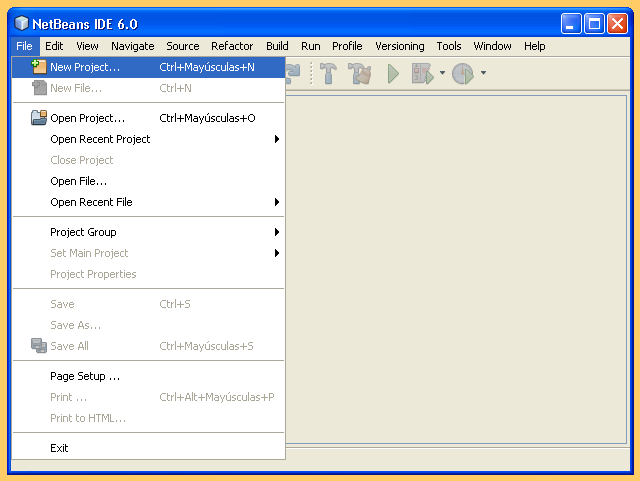Click Exit in the File menu
Screen dimensions: 640x481
point(148,448)
